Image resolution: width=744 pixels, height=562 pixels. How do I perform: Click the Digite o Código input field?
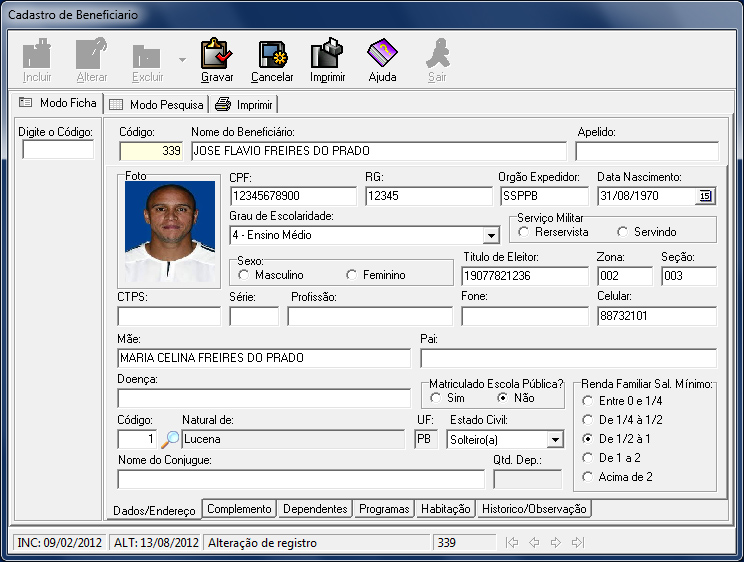[58, 150]
